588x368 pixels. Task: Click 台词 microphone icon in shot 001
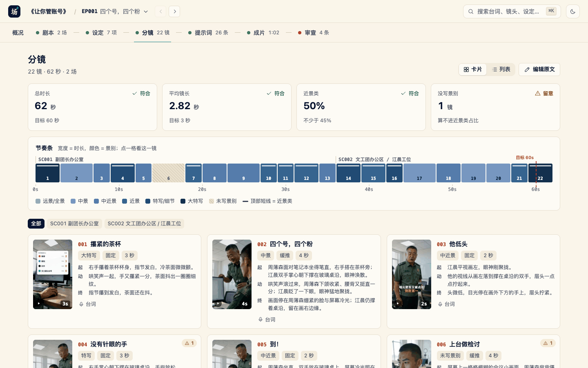[x=81, y=304]
